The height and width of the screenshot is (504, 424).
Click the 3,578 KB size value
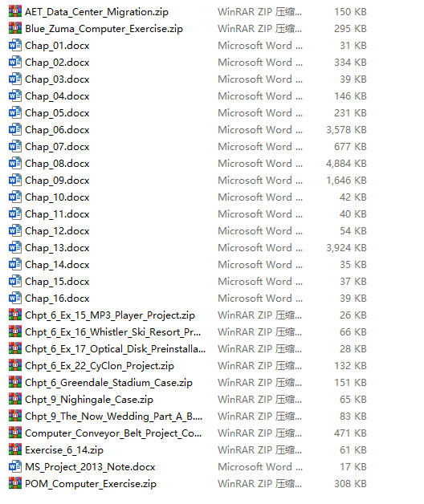click(346, 129)
